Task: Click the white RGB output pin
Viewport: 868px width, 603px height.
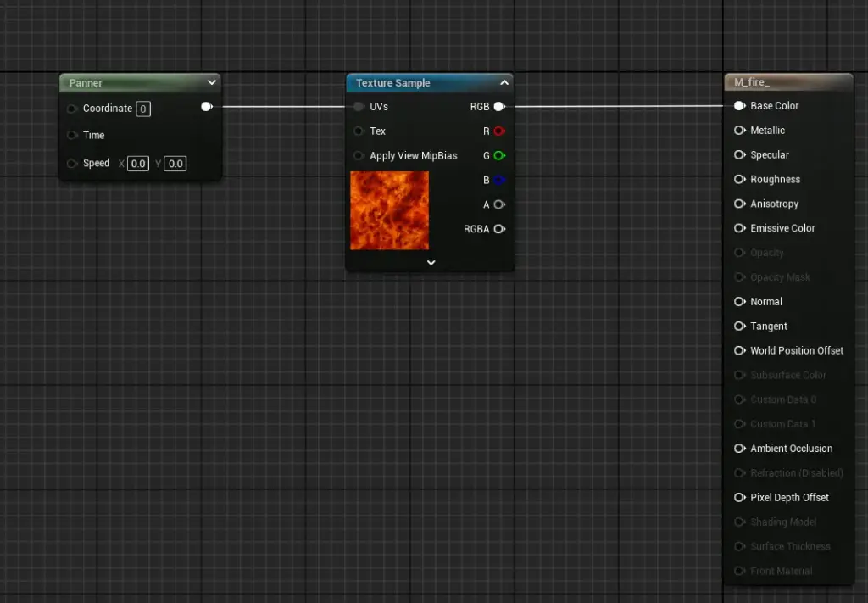Action: pyautogui.click(x=499, y=106)
